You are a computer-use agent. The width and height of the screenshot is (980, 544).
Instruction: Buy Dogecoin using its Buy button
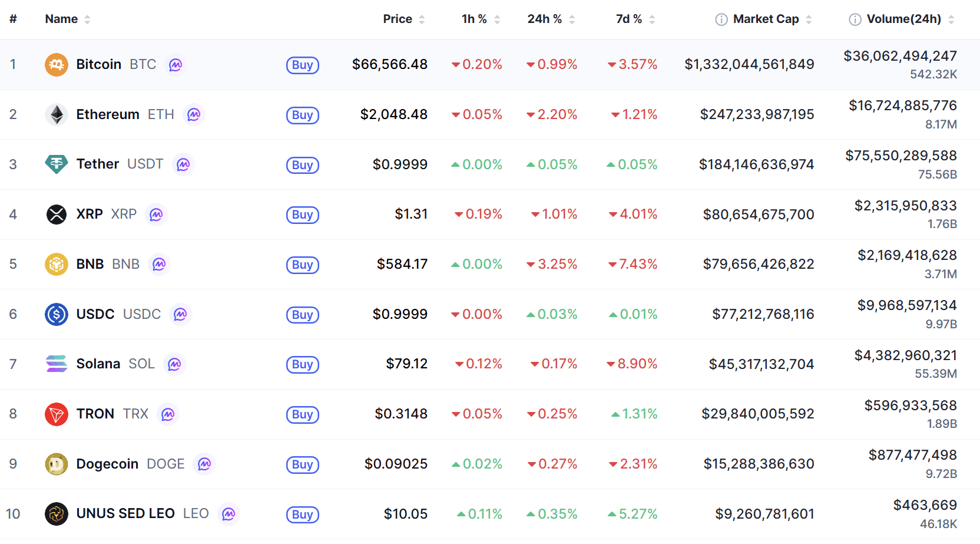point(303,464)
